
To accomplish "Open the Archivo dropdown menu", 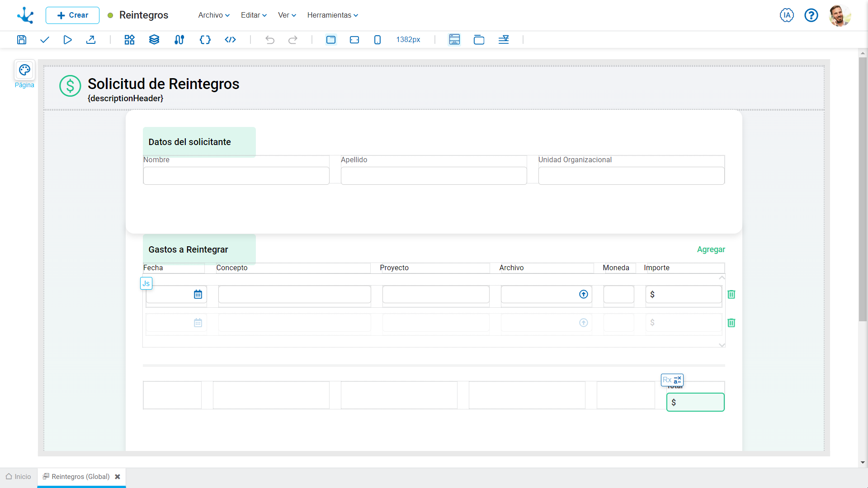I will (x=214, y=15).
